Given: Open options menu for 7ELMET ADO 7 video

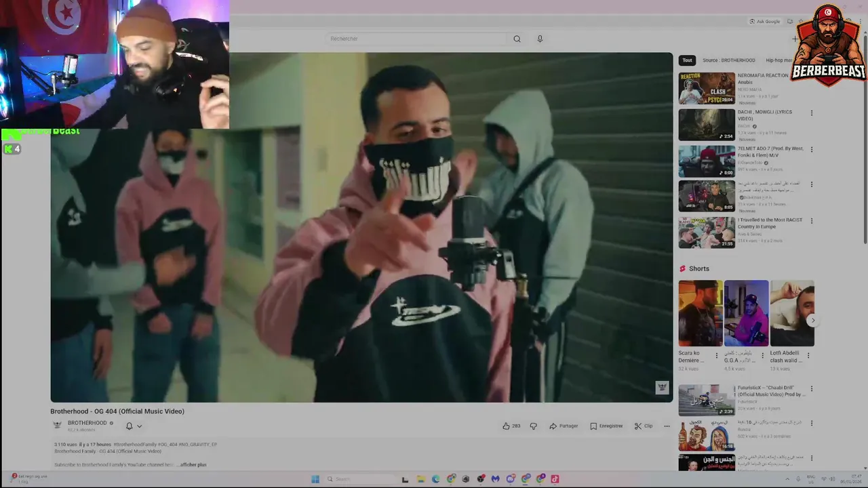Looking at the screenshot, I should tap(812, 150).
